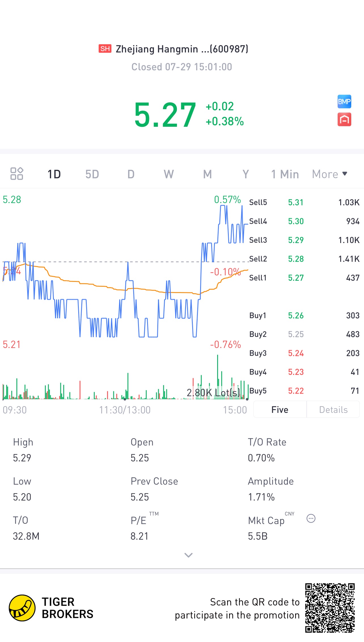
Task: Tap the Sell1 row at 5.27
Action: pyautogui.click(x=304, y=278)
